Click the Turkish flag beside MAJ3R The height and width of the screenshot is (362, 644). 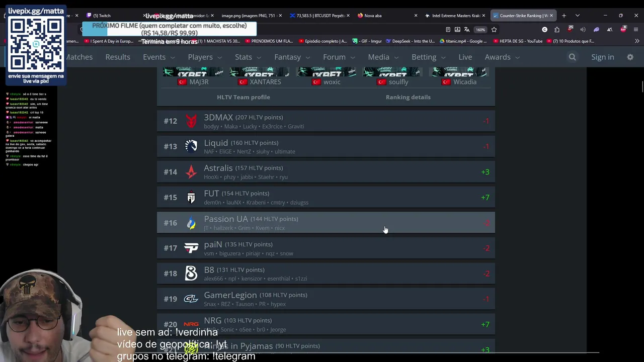point(182,82)
